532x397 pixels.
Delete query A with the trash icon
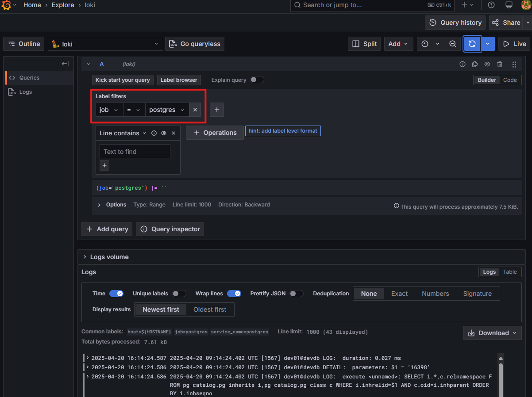coord(500,64)
